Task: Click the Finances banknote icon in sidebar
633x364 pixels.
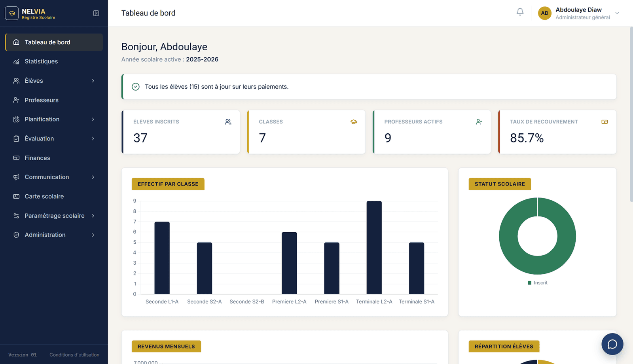Action: [x=16, y=158]
